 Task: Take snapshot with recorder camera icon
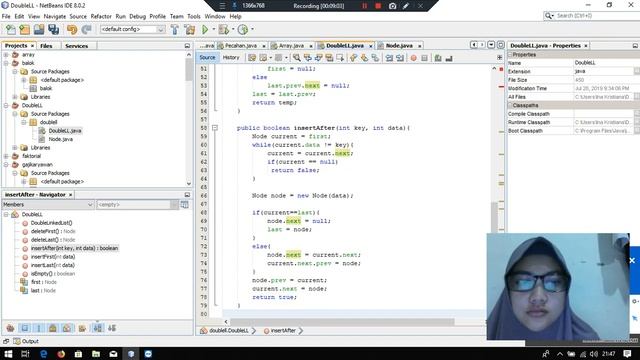(x=392, y=6)
